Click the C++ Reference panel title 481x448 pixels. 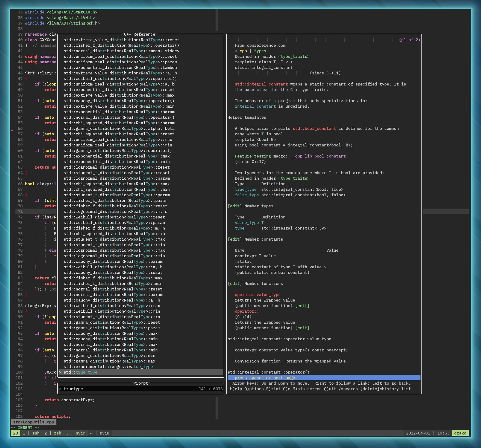140,34
